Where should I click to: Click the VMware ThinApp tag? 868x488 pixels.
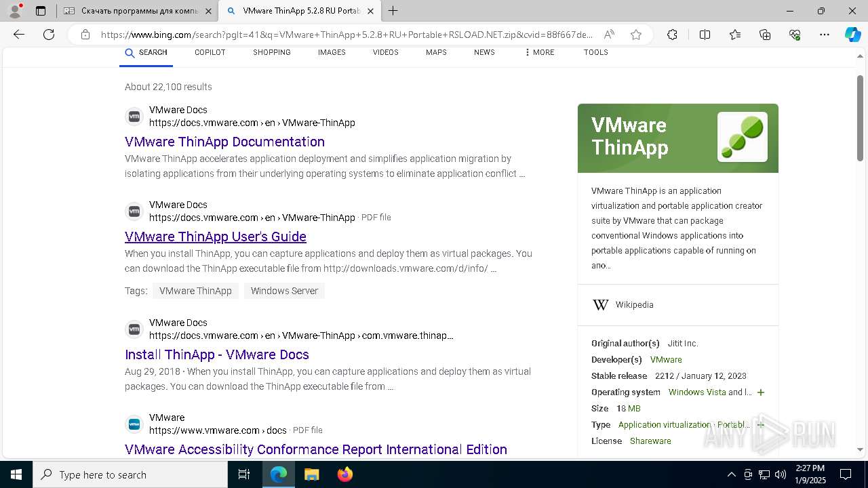195,291
